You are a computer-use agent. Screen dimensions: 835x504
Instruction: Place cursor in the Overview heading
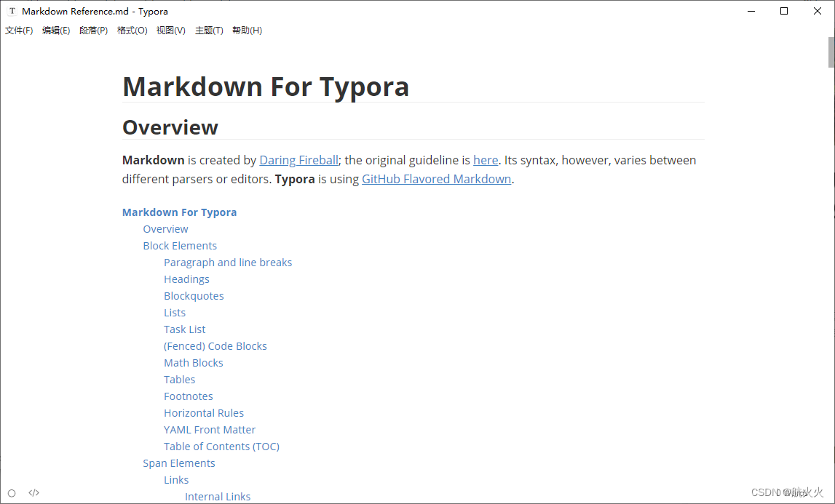[170, 128]
